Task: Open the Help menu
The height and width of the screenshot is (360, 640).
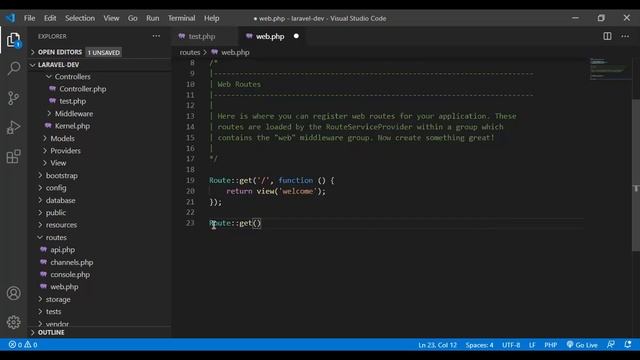Action: point(211,18)
